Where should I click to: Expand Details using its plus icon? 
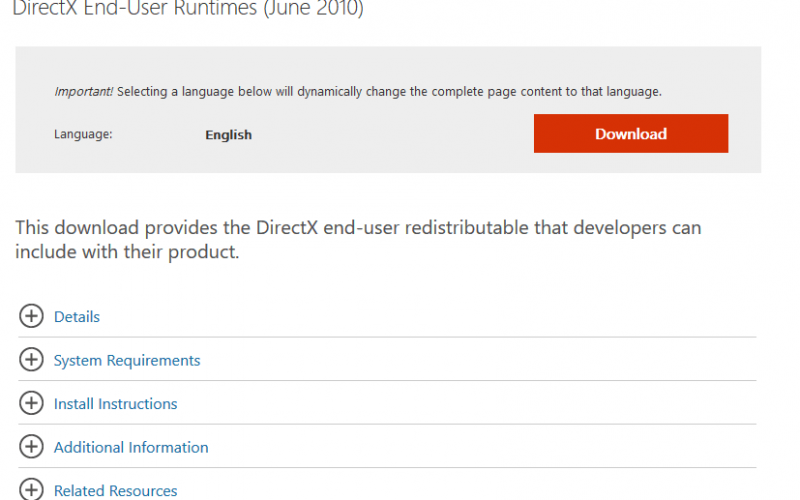(31, 316)
